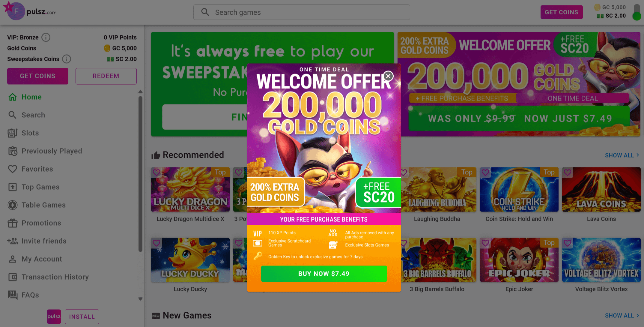The width and height of the screenshot is (644, 327).
Task: Select the Table Games chip icon
Action: (x=13, y=205)
